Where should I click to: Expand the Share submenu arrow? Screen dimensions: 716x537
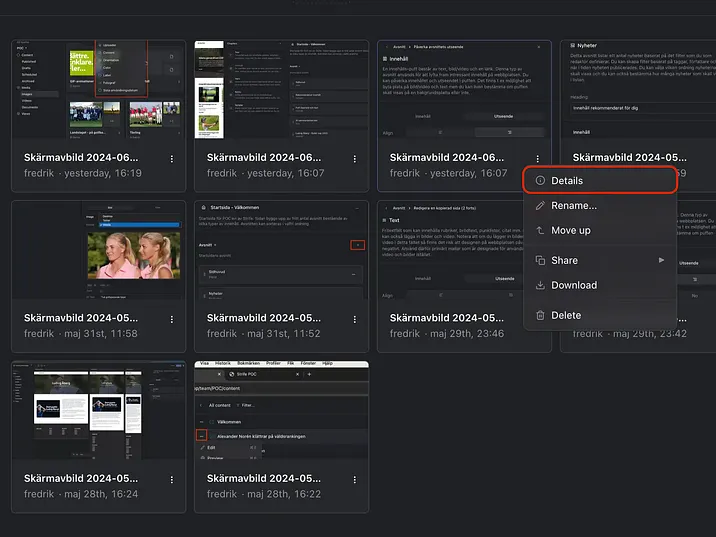660,261
